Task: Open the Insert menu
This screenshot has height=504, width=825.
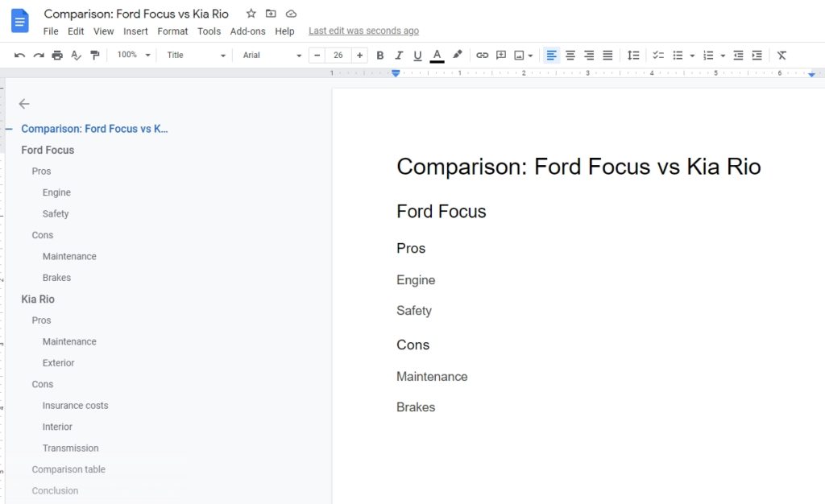Action: coord(135,31)
